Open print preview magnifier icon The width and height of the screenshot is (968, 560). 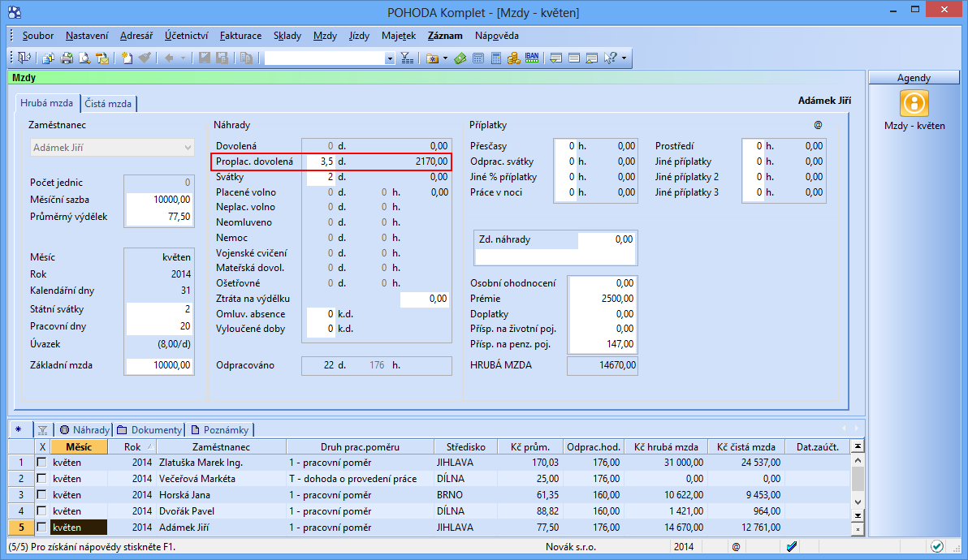(84, 58)
